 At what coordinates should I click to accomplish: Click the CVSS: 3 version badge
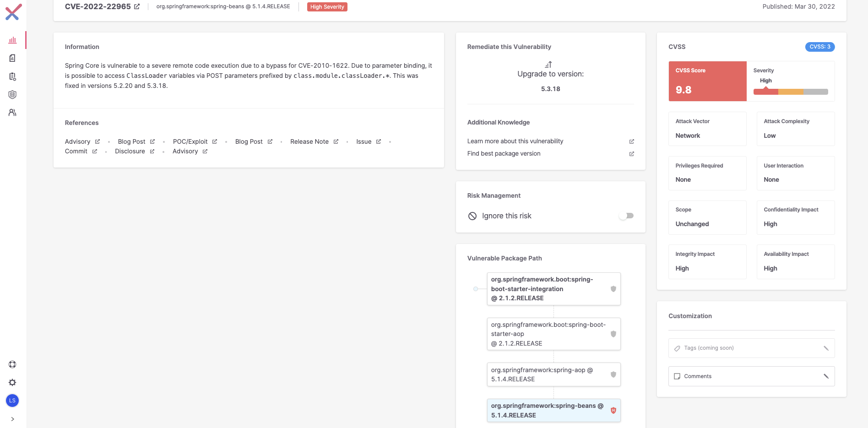[819, 47]
